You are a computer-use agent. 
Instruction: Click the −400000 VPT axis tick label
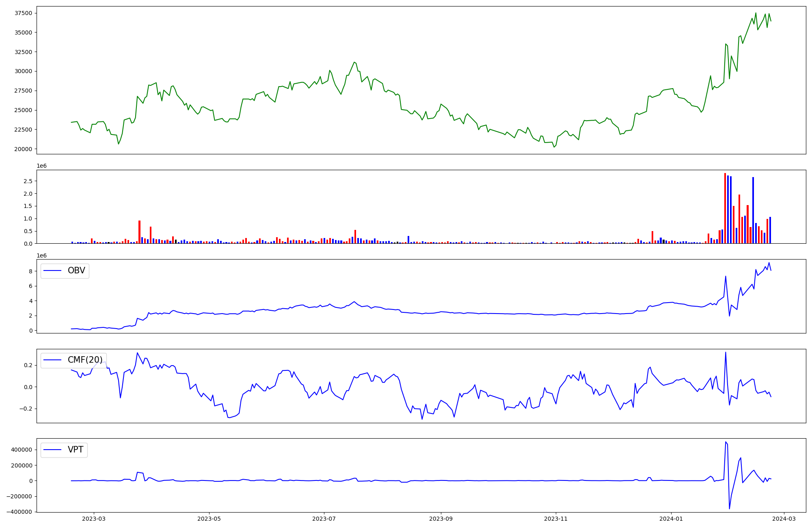click(x=19, y=512)
